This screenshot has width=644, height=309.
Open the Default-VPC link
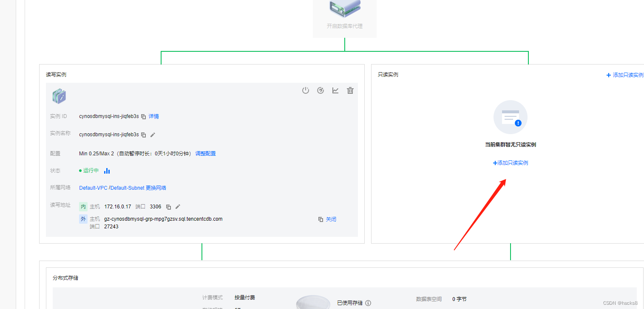click(94, 188)
